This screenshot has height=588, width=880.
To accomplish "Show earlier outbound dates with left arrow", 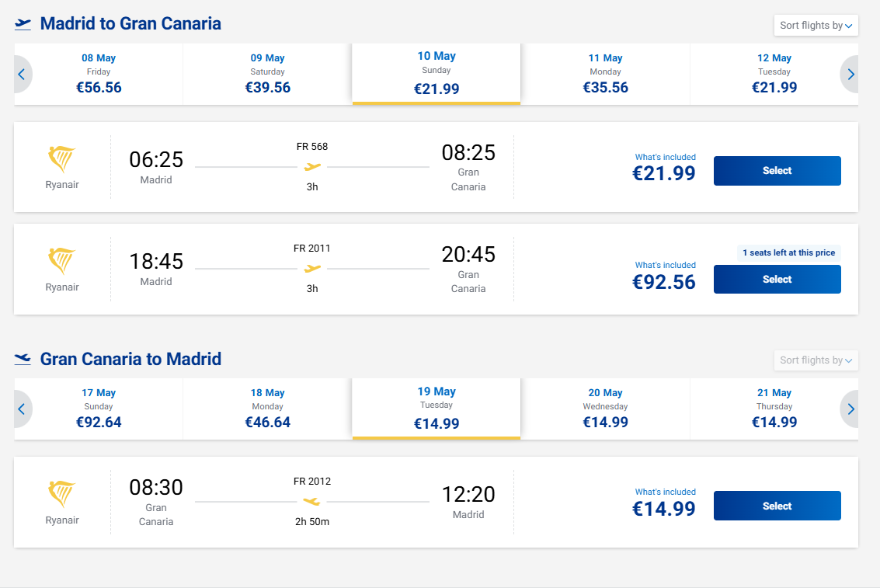I will (x=22, y=75).
